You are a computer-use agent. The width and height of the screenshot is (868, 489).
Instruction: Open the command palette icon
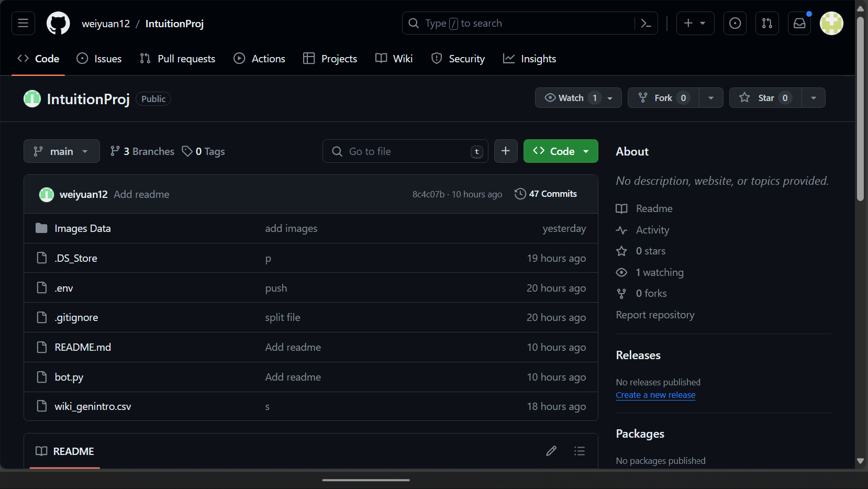646,23
